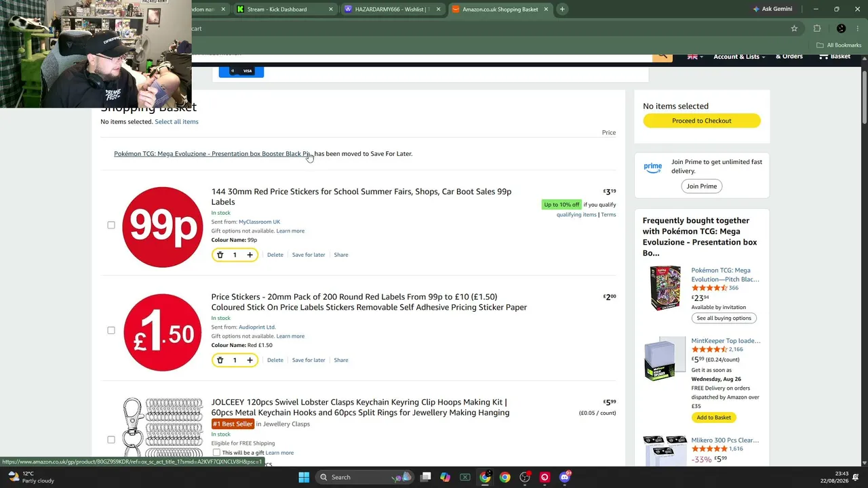Tick the checkbox for £1.50 Price Stickers
Screen dimensions: 868x488
coord(111,330)
